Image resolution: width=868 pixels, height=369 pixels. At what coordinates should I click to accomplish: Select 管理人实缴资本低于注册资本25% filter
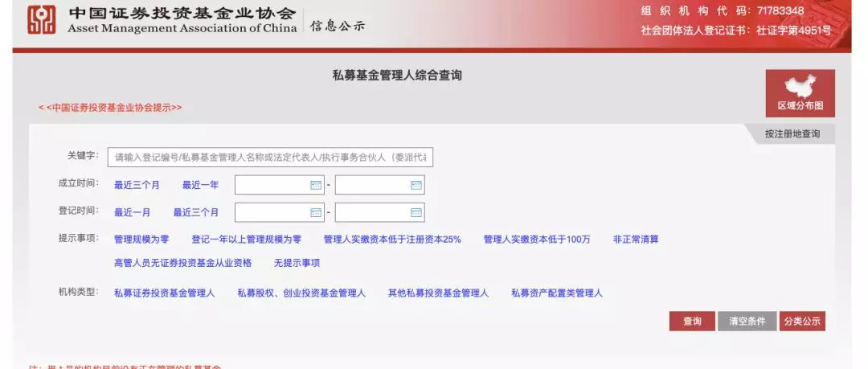click(x=392, y=240)
